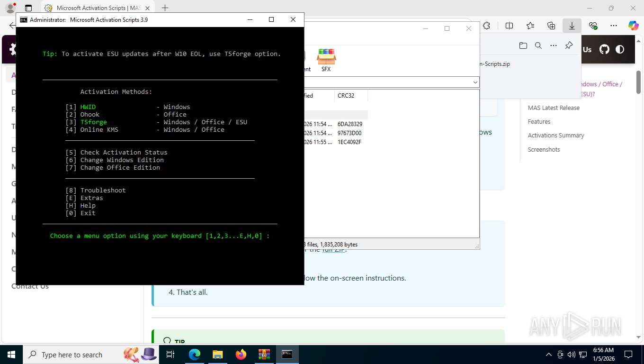
Task: Open the notification center icon
Action: click(628, 355)
